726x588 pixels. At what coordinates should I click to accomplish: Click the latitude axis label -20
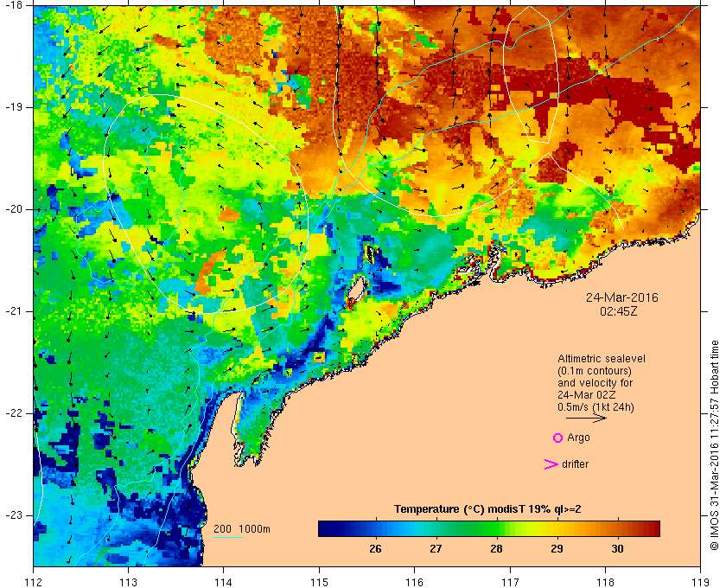coord(13,209)
